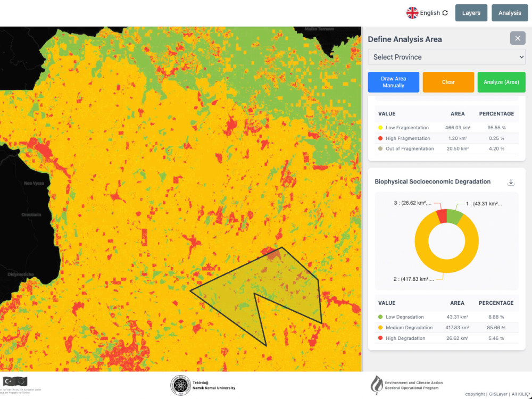
Task: Click the Environment and Climate Action logo
Action: tap(378, 384)
